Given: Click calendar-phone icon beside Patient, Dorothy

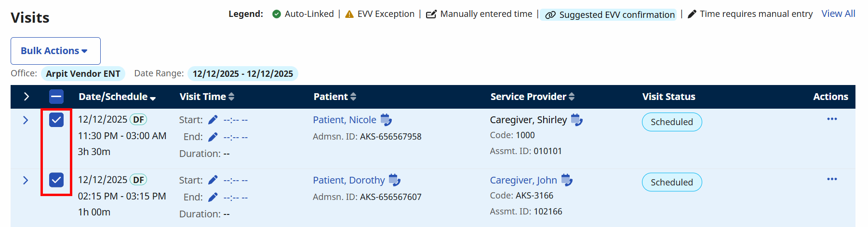Looking at the screenshot, I should point(394,180).
